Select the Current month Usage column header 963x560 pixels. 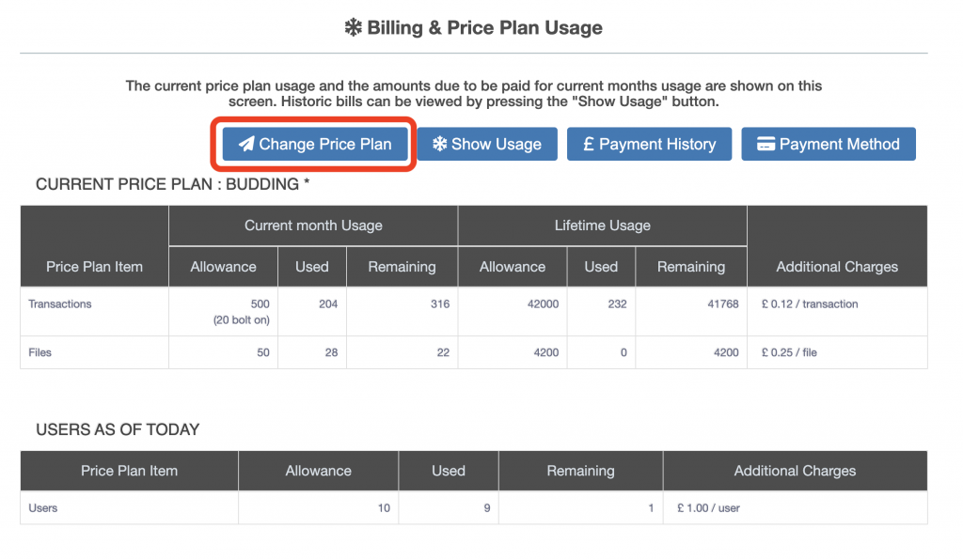(x=313, y=226)
